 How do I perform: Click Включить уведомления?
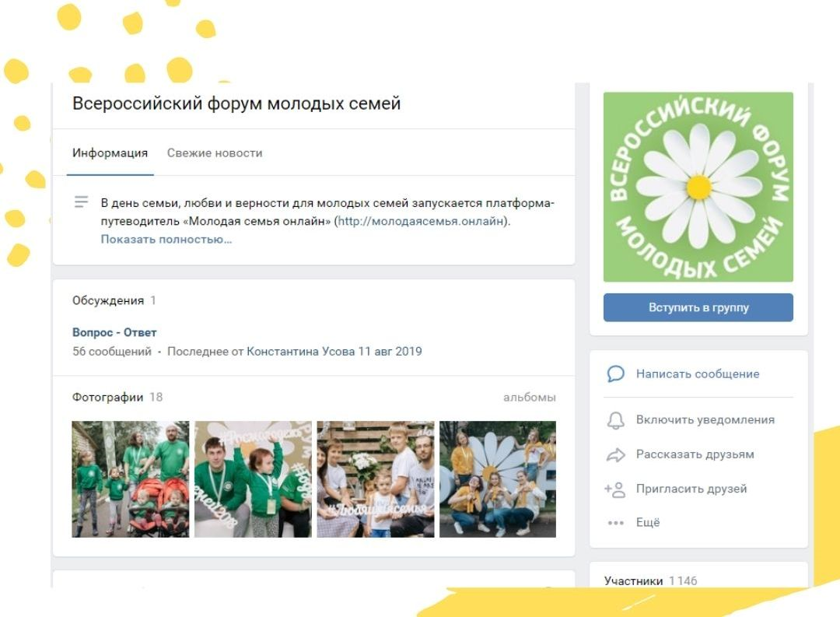[705, 419]
